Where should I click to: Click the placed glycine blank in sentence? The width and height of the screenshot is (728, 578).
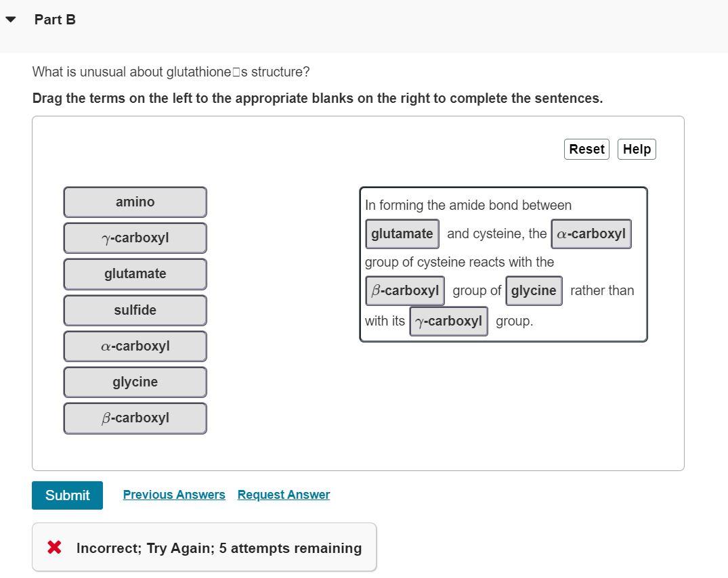click(x=534, y=291)
